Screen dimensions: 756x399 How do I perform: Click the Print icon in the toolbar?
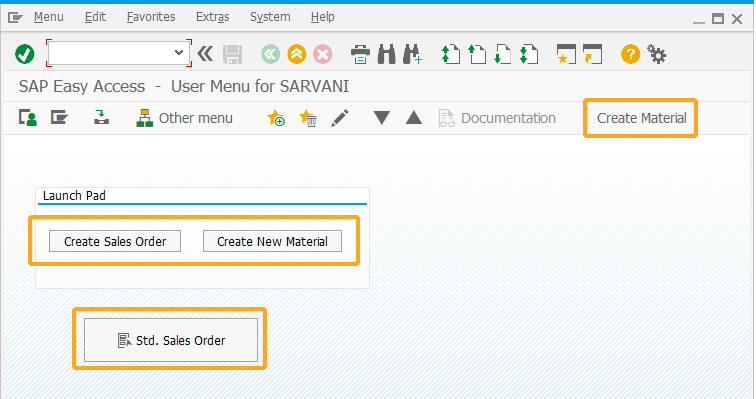point(360,54)
